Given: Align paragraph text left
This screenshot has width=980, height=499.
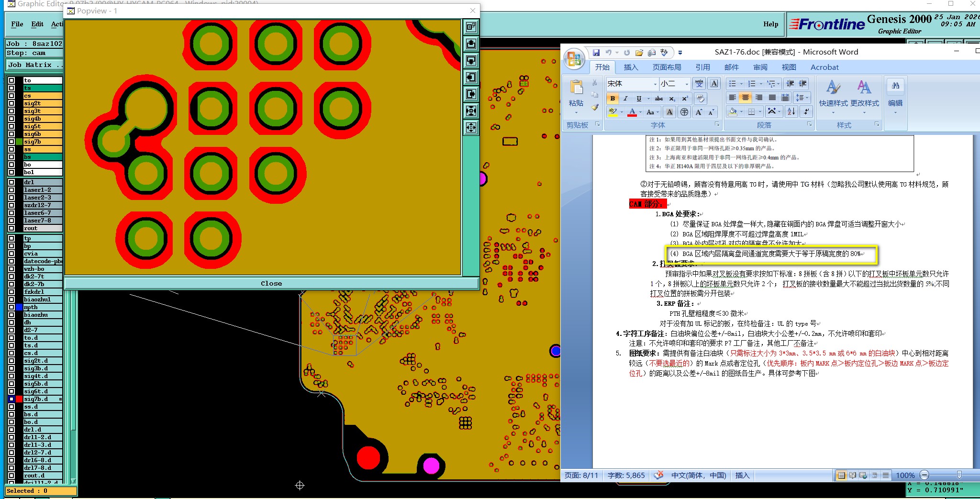Looking at the screenshot, I should pyautogui.click(x=732, y=98).
